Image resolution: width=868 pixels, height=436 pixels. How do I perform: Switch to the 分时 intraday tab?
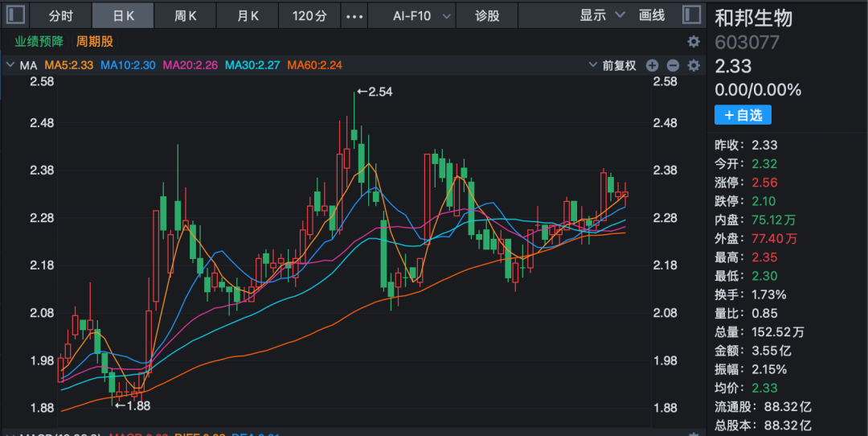tap(60, 15)
